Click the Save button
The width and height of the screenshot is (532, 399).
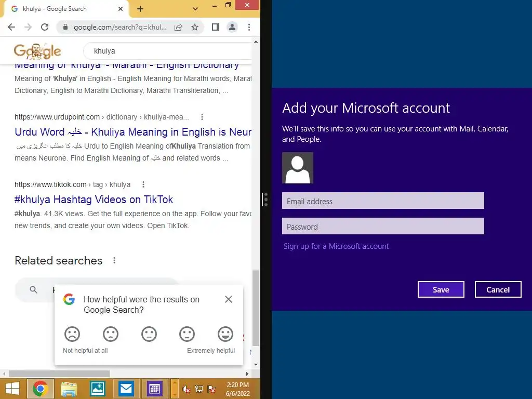tap(441, 289)
